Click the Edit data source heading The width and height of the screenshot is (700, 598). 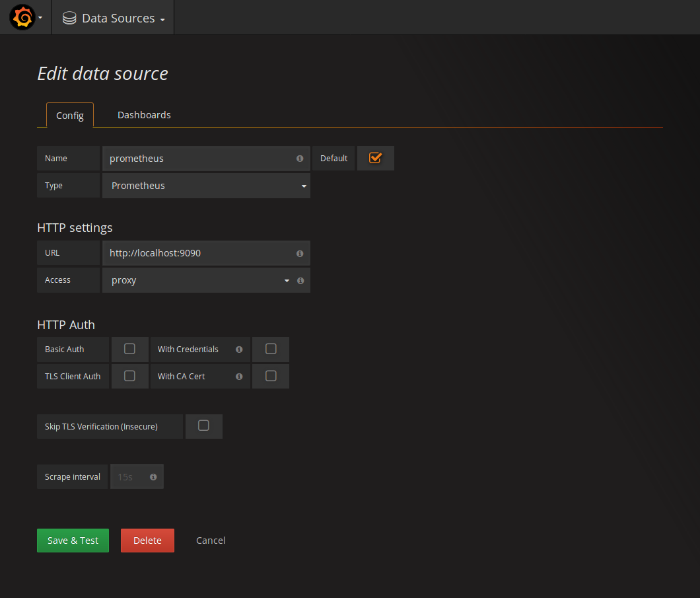pos(102,74)
